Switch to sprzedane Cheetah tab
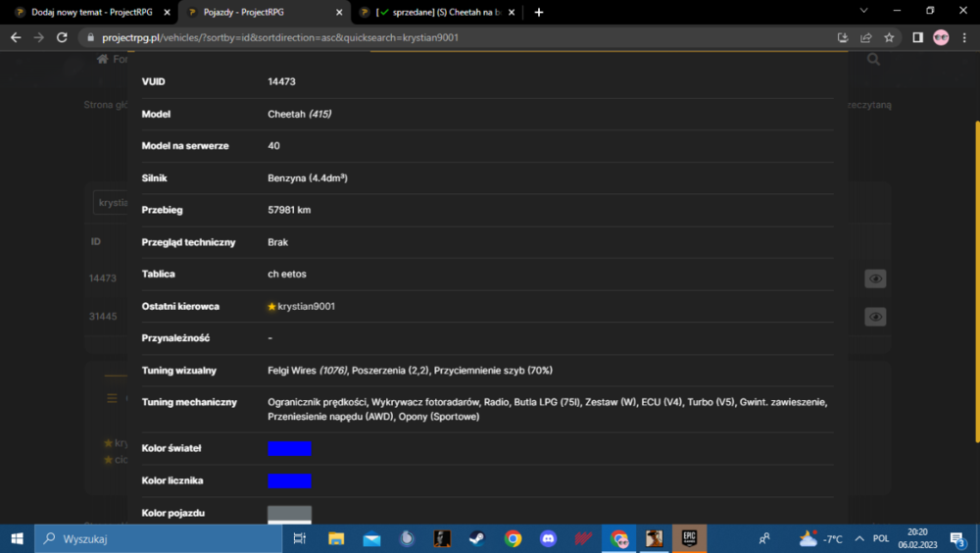 [437, 12]
